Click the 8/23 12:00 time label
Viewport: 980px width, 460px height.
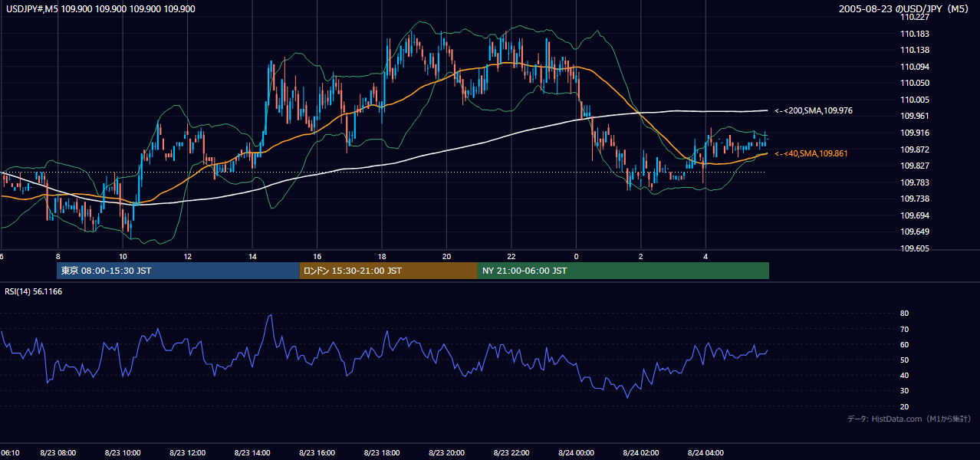pos(188,453)
